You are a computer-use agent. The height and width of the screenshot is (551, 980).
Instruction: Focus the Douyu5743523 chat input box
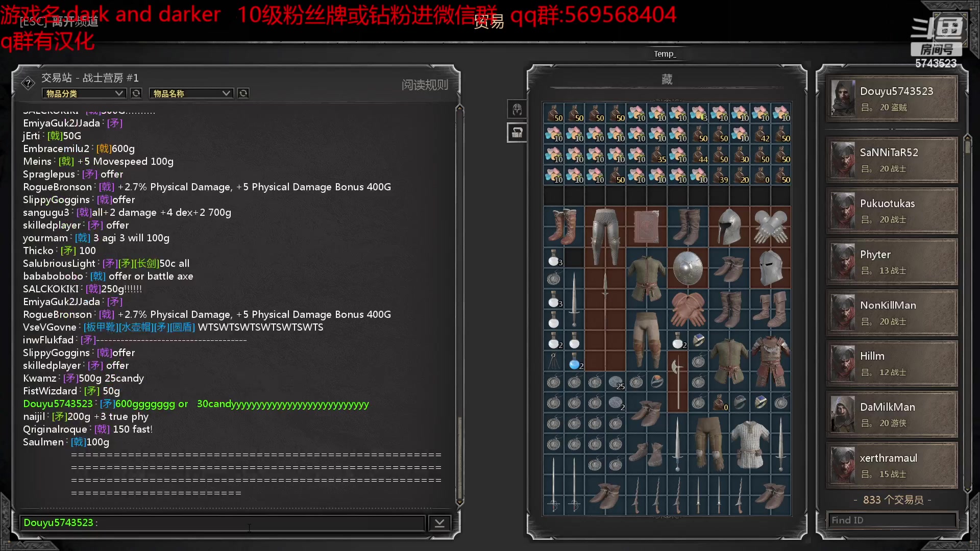click(x=223, y=523)
